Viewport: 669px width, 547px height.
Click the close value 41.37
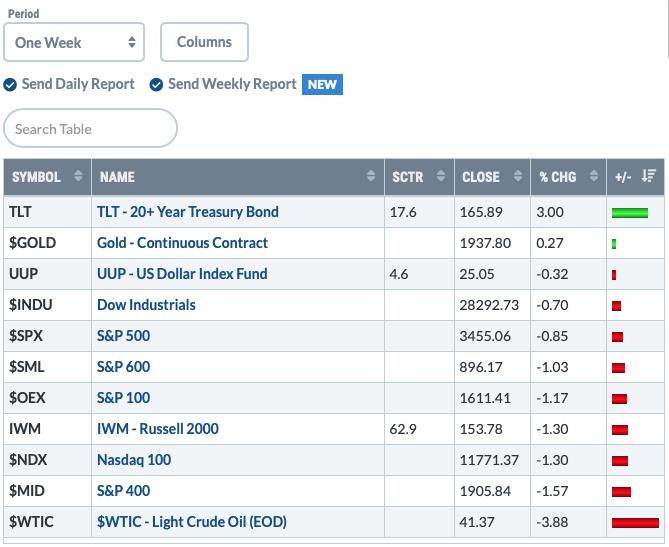(477, 522)
